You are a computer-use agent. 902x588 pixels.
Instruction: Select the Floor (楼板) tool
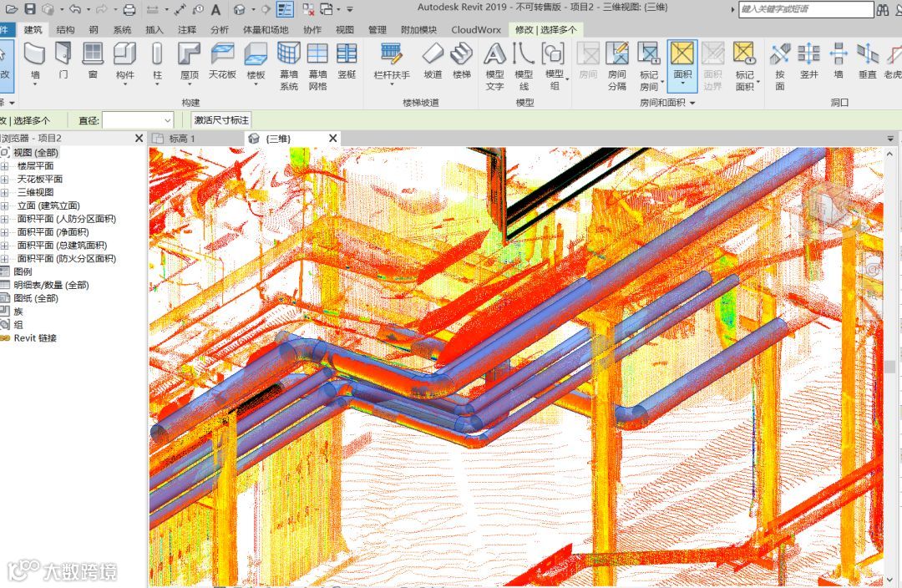pos(256,62)
